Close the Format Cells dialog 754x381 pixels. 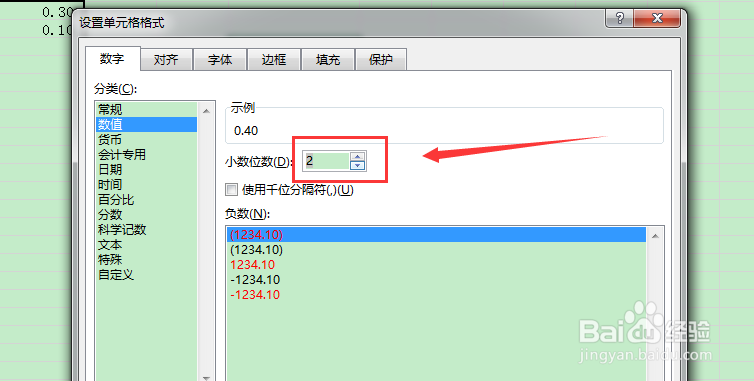(x=657, y=19)
